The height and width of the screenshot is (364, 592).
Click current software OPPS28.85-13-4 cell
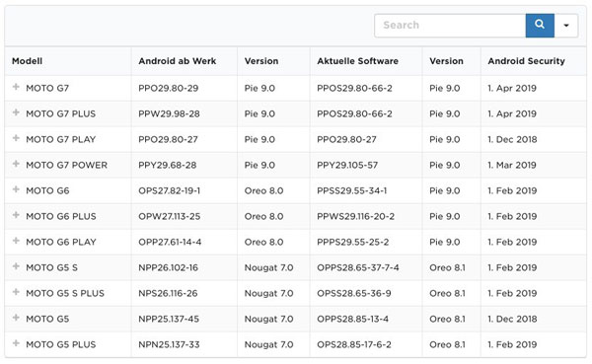tap(352, 319)
